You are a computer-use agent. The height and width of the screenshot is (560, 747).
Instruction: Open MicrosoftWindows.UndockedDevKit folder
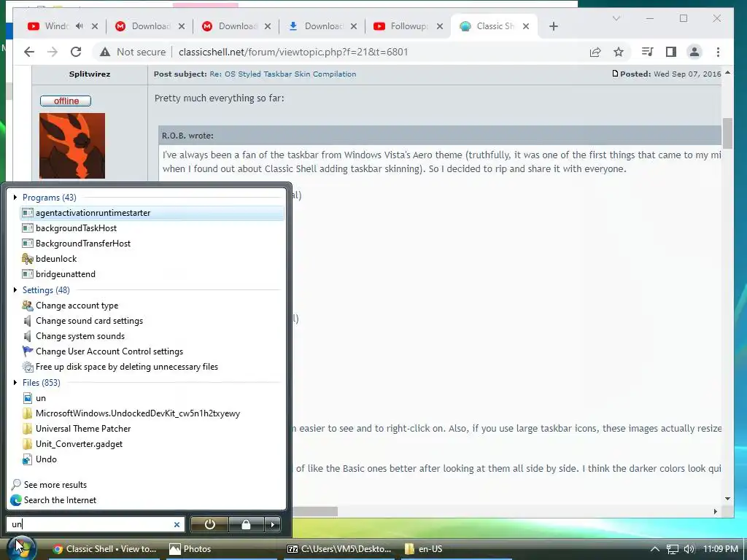pos(152,413)
